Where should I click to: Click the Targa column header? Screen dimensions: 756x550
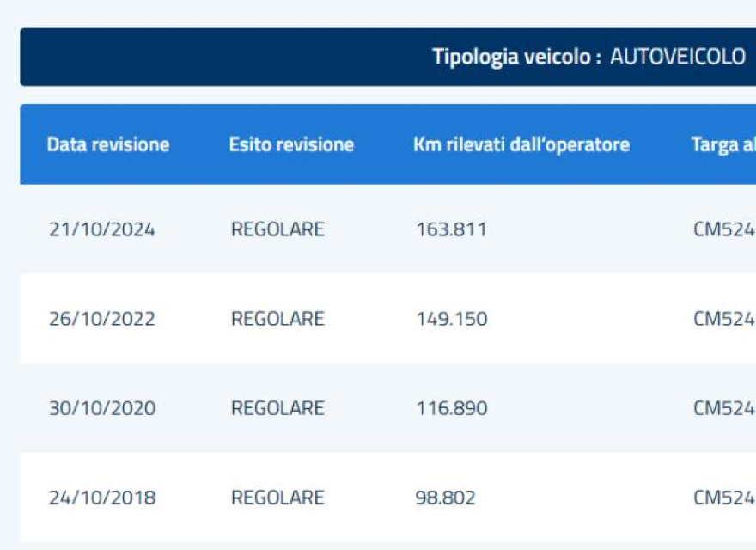pos(723,145)
